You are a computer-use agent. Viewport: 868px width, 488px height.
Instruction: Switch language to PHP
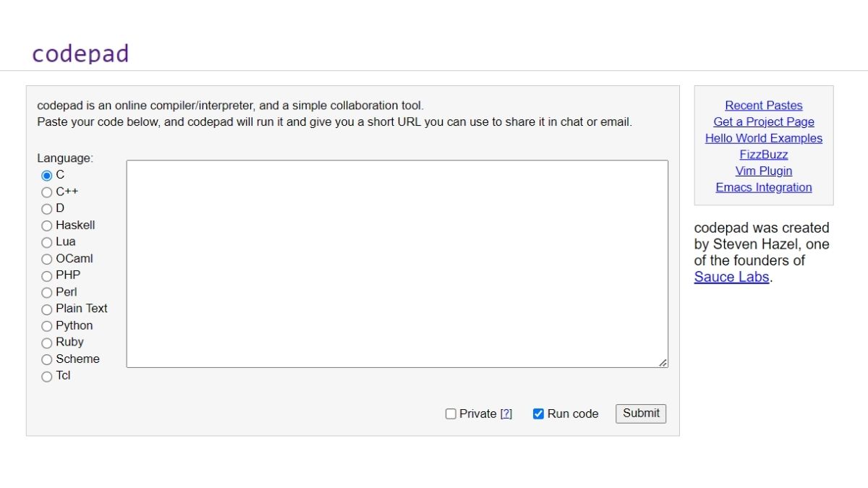point(47,275)
